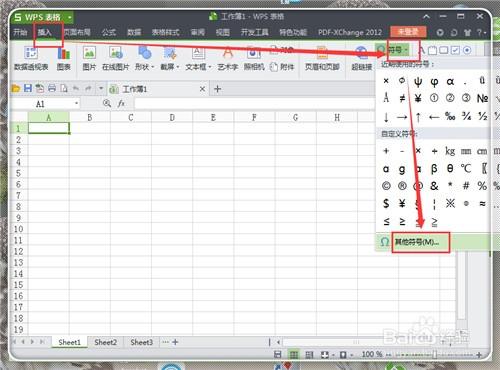
Task: Insert an attachment via 附件
Action: point(282,67)
